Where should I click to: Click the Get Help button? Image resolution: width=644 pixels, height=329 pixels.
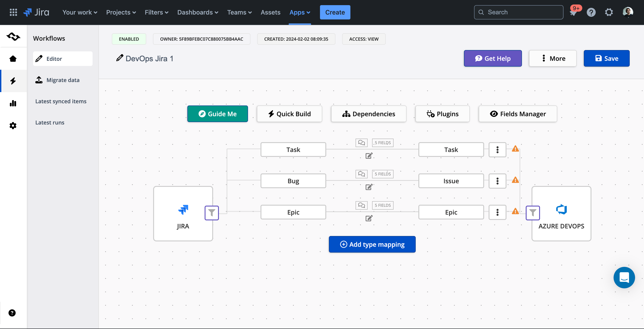pos(493,58)
